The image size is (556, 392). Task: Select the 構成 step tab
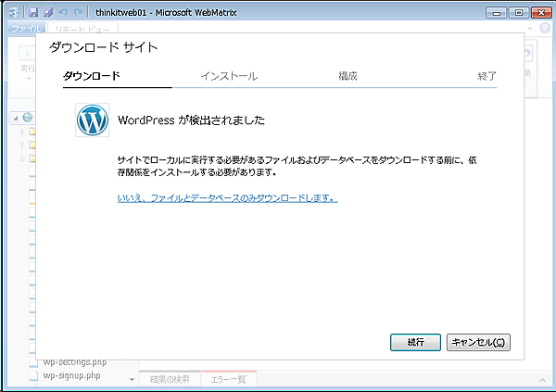pos(347,76)
